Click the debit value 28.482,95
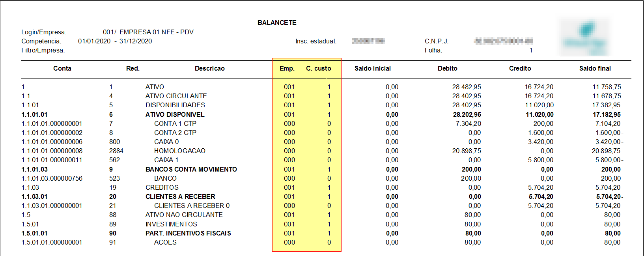 467,87
